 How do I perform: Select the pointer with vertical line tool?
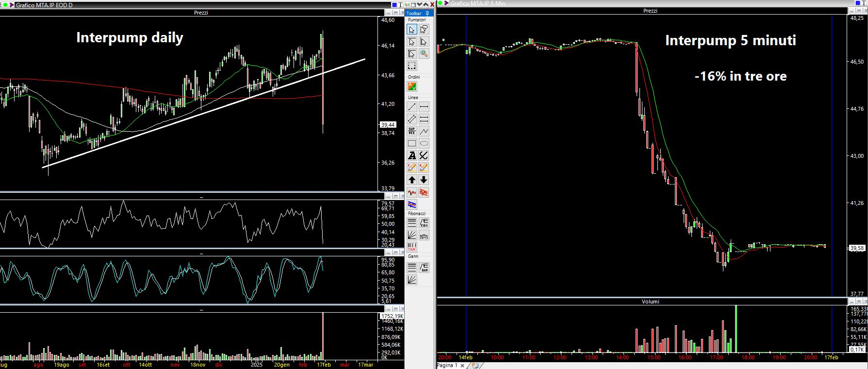click(x=424, y=42)
